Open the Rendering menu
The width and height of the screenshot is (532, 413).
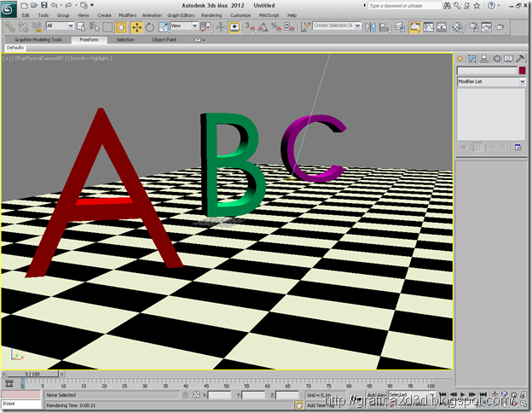point(211,15)
